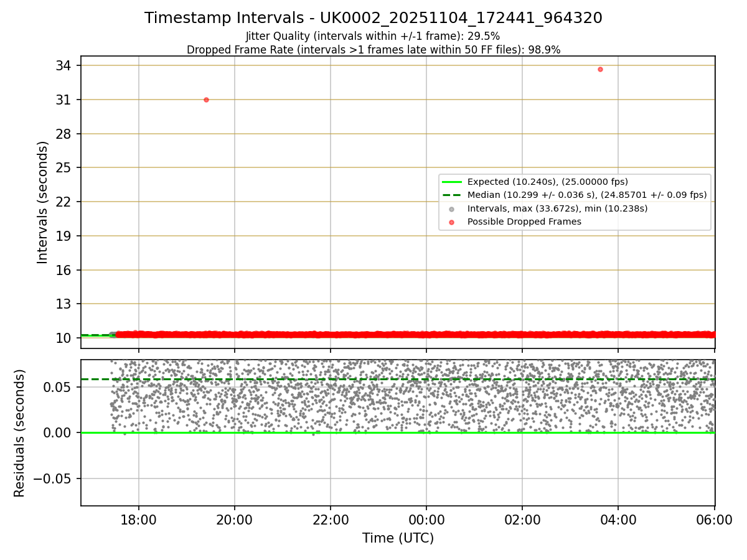Click the solid green line sample in the legend

pos(451,182)
